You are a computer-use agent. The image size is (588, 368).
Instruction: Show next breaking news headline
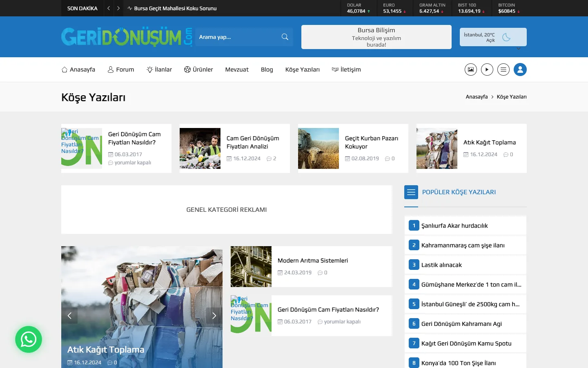pos(118,8)
